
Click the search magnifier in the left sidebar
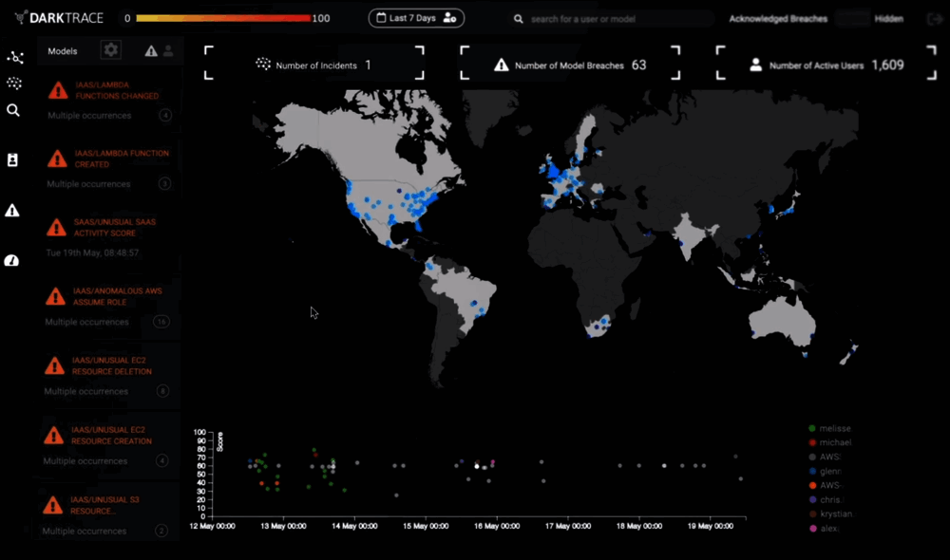[12, 110]
